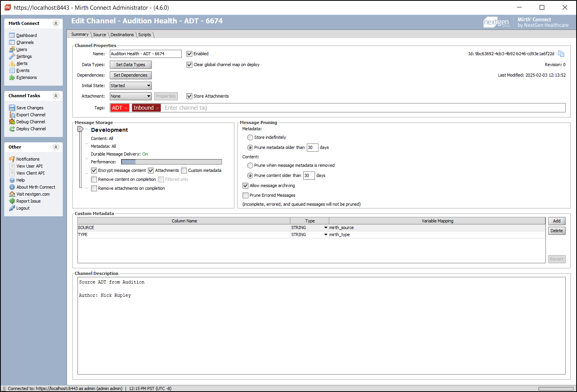Image resolution: width=577 pixels, height=392 pixels.
Task: Toggle Clear global channel map on deploy
Action: click(190, 65)
